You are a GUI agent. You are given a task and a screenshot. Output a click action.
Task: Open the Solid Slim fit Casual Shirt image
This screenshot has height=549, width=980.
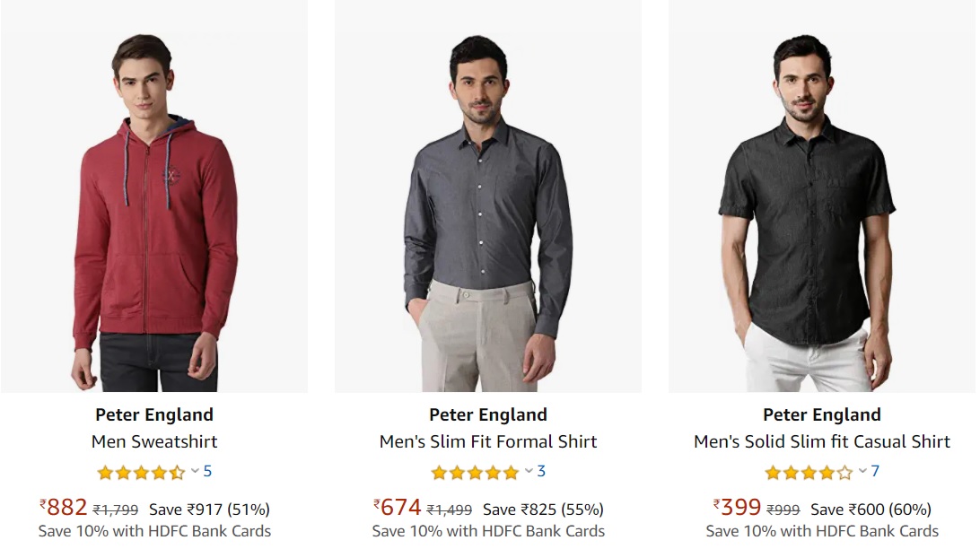click(x=822, y=197)
